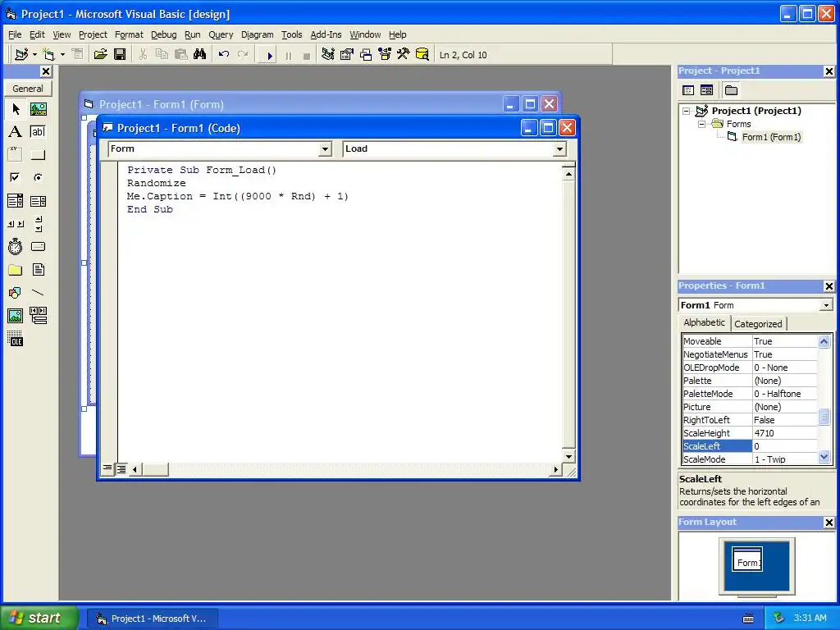Viewport: 840px width, 630px height.
Task: Open Project Explorer from toolbar
Action: point(328,55)
